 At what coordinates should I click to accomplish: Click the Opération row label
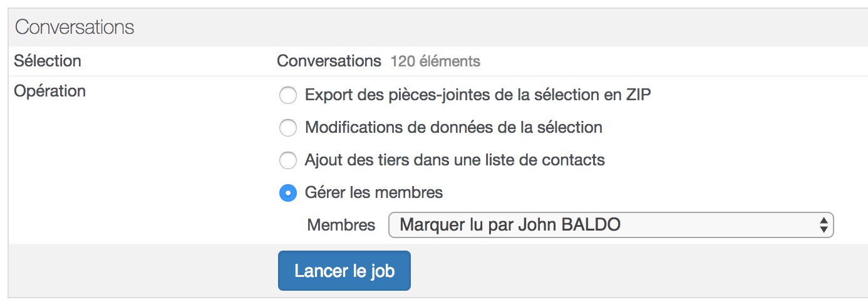coord(49,91)
